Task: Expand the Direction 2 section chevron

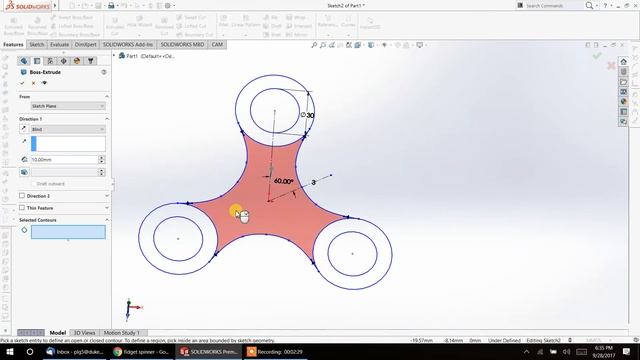Action: 107,196
